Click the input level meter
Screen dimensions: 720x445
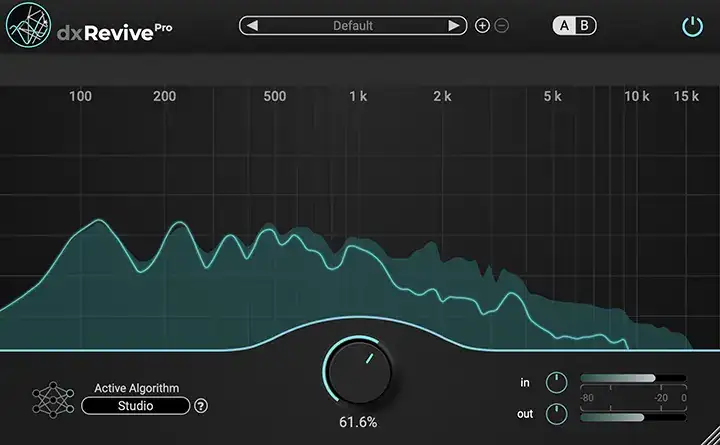[633, 378]
